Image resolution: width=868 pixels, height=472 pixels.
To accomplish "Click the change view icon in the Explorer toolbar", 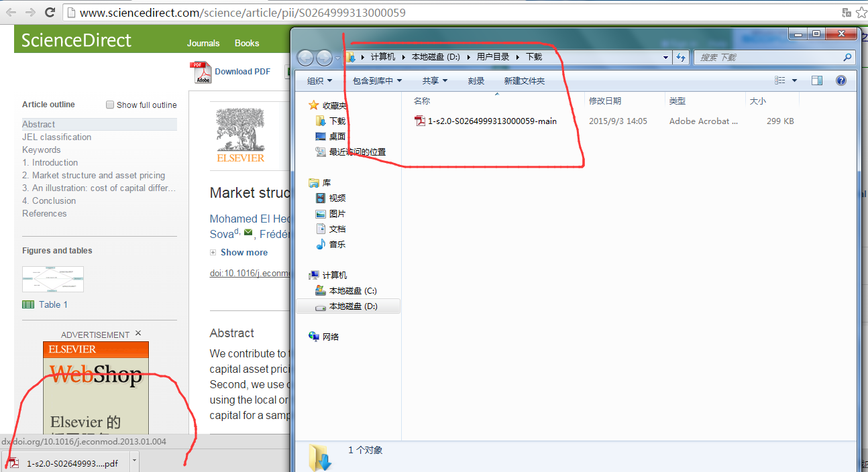I will coord(779,80).
